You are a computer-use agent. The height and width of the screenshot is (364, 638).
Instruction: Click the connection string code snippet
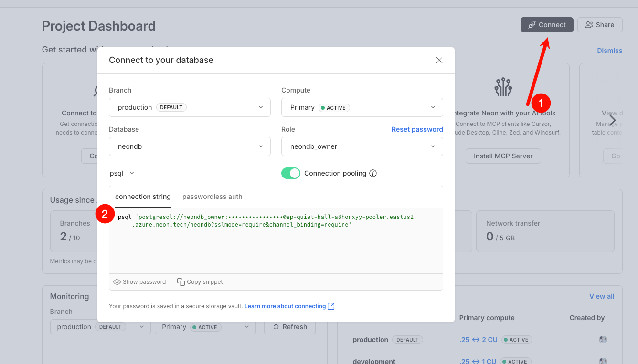(266, 221)
